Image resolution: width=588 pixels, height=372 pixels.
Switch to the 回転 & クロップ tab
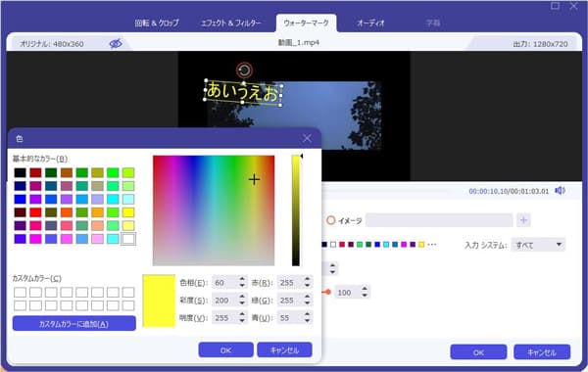pos(157,23)
